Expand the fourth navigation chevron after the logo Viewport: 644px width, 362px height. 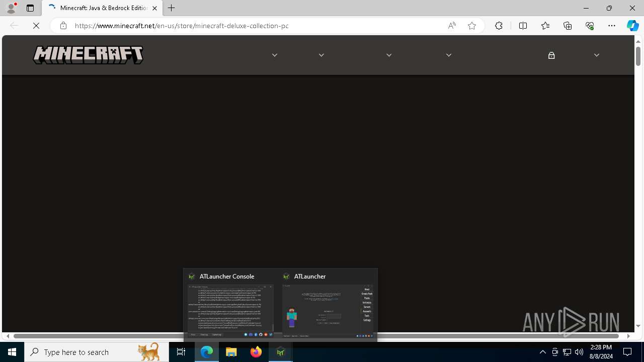pyautogui.click(x=449, y=55)
